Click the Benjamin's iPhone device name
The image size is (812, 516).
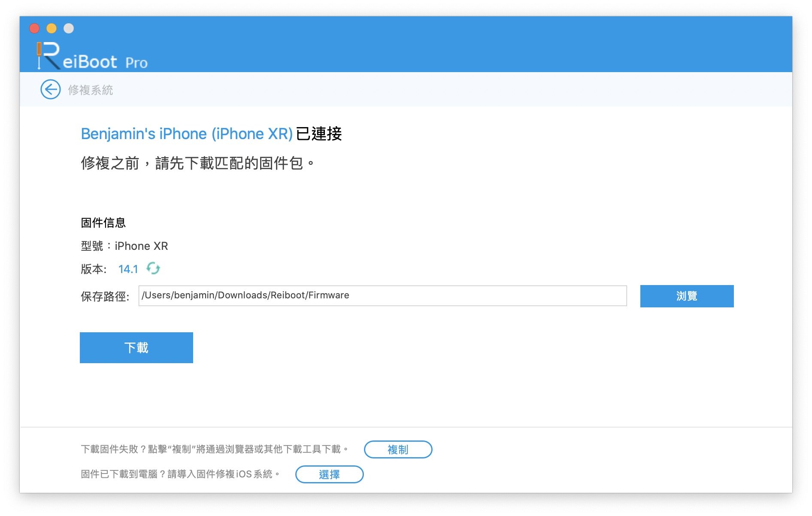[x=187, y=134]
